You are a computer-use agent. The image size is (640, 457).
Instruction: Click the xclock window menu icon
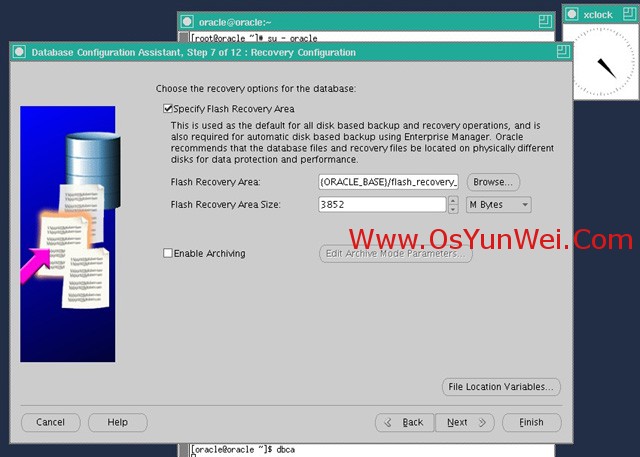571,15
